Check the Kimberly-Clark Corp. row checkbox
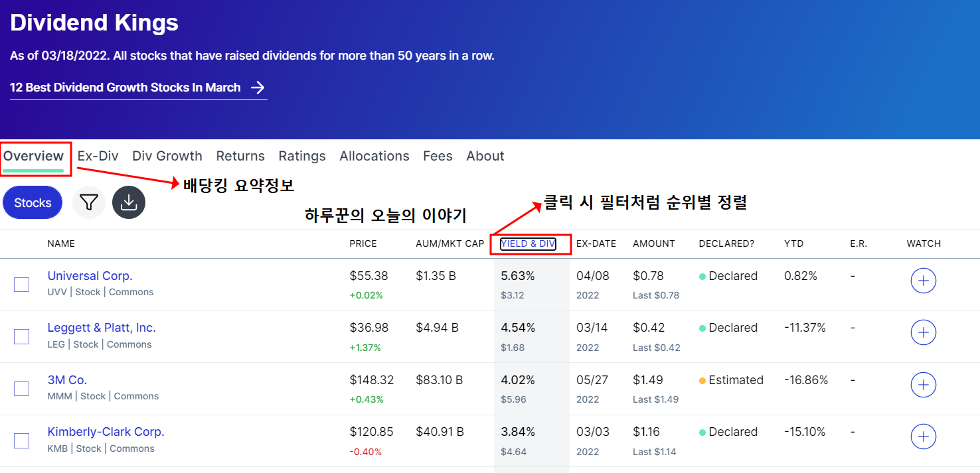 (x=22, y=440)
